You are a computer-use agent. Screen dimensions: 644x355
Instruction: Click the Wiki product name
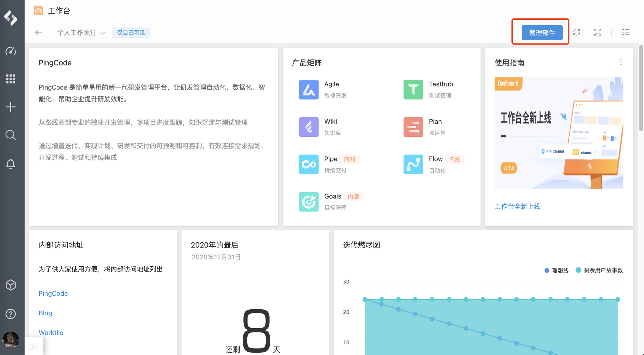(x=330, y=122)
